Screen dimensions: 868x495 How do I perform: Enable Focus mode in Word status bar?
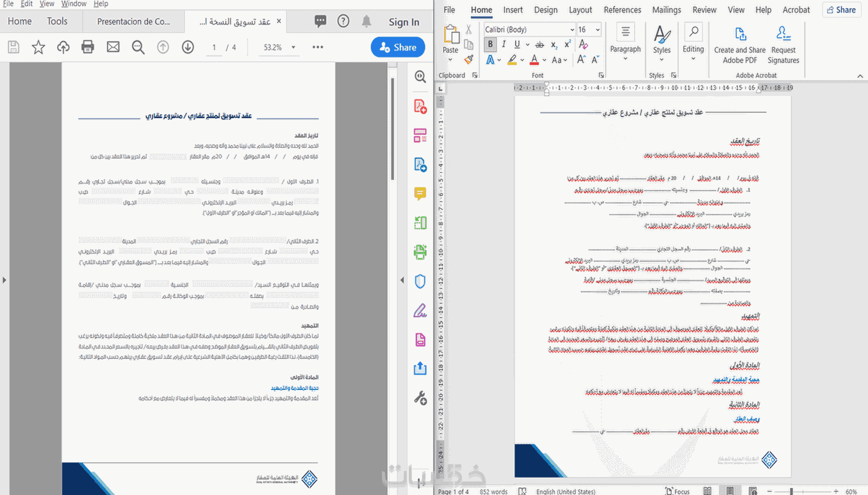678,491
